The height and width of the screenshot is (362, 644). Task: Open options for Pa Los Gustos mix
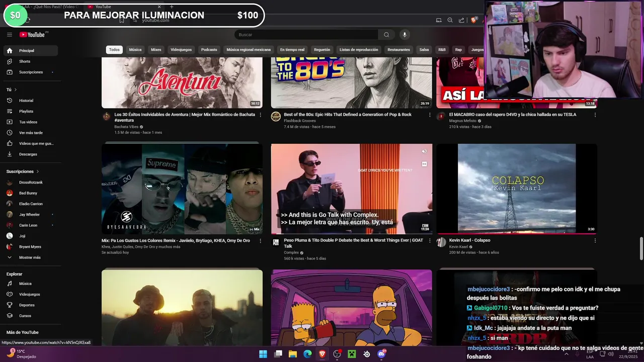coord(260,241)
